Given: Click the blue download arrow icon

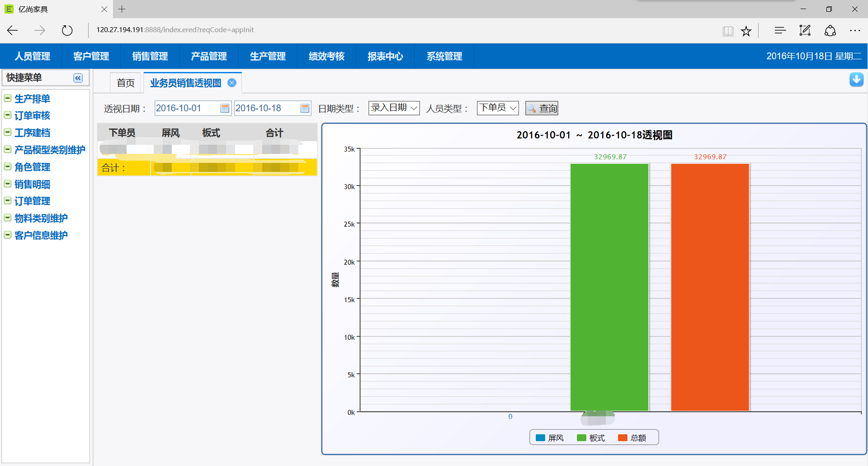Looking at the screenshot, I should tap(856, 80).
